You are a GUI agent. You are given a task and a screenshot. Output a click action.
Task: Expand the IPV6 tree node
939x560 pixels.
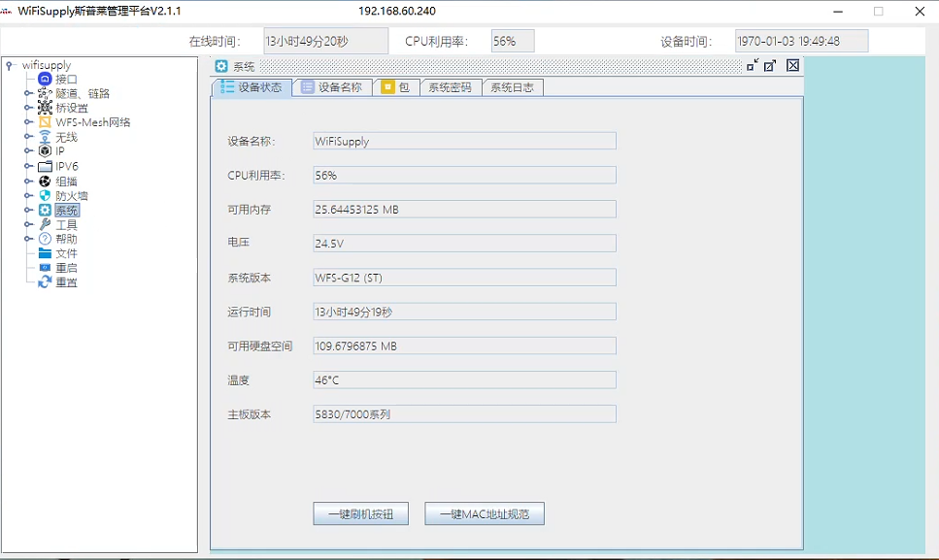coord(28,166)
